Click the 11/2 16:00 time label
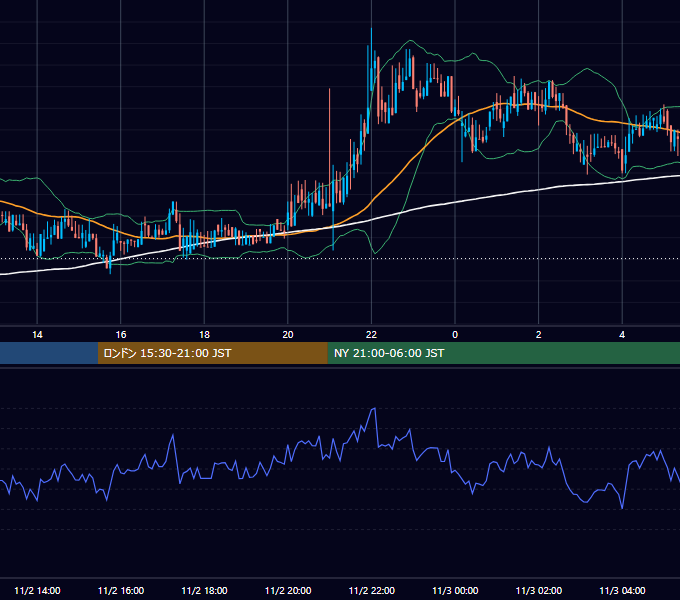This screenshot has width=680, height=600. tap(121, 590)
